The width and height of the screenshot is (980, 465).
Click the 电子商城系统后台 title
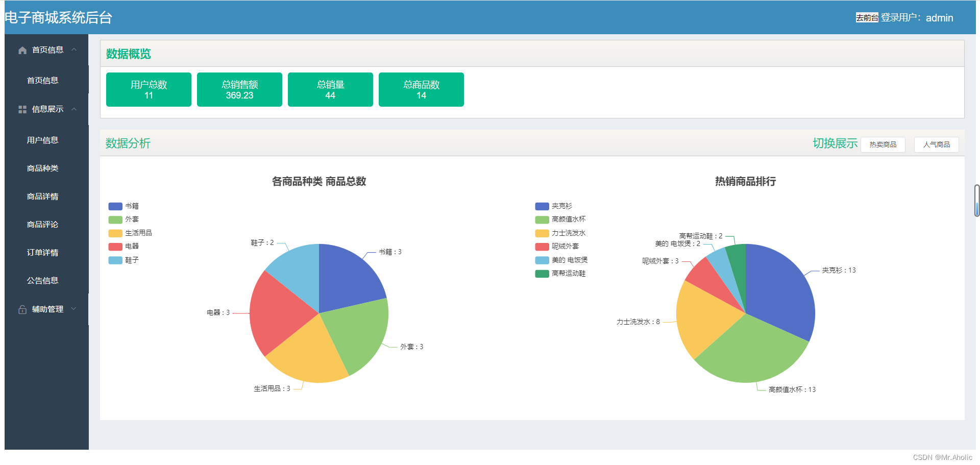pos(58,18)
